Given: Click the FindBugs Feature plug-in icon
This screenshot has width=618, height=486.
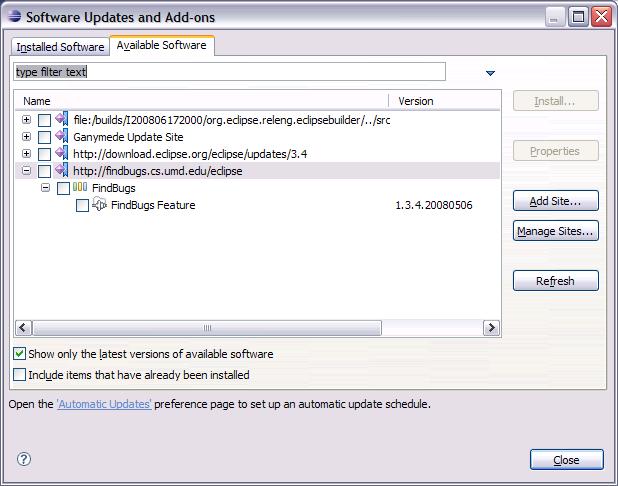Looking at the screenshot, I should (x=99, y=204).
